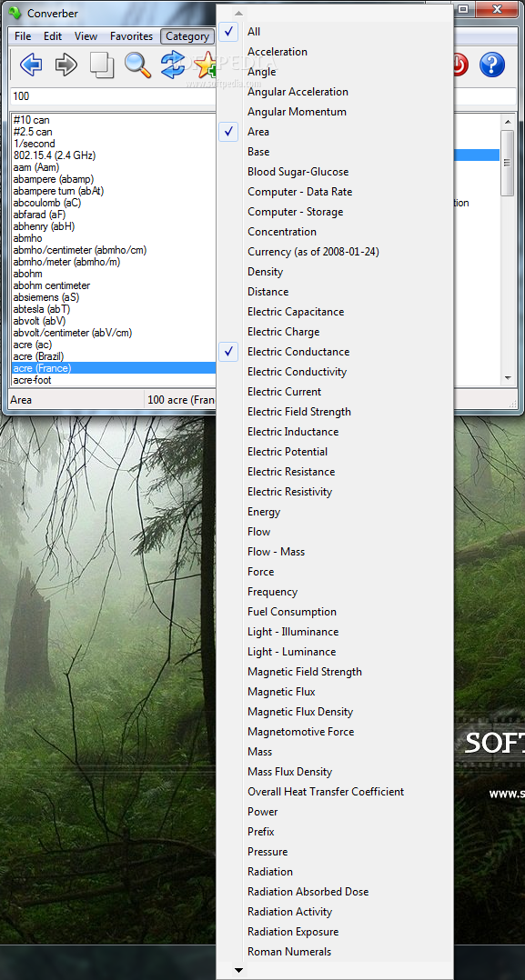
Task: Click the magnifying glass Search icon
Action: tap(137, 65)
